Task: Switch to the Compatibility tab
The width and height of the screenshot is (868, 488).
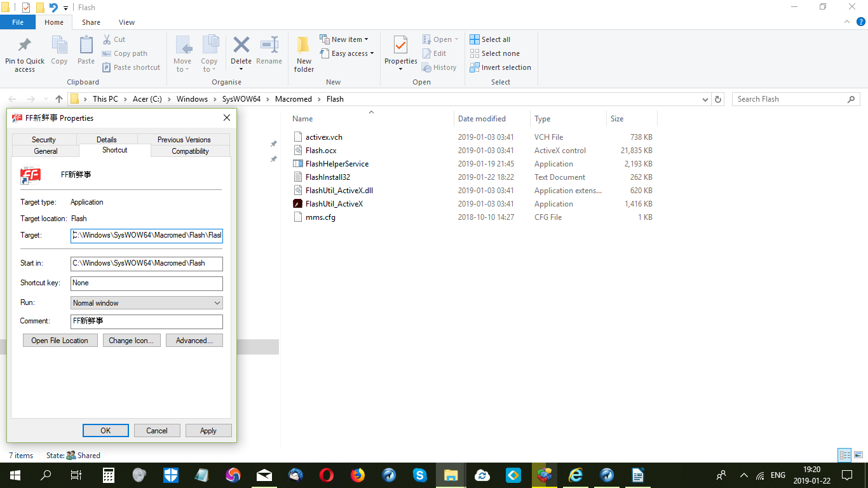Action: (x=190, y=151)
